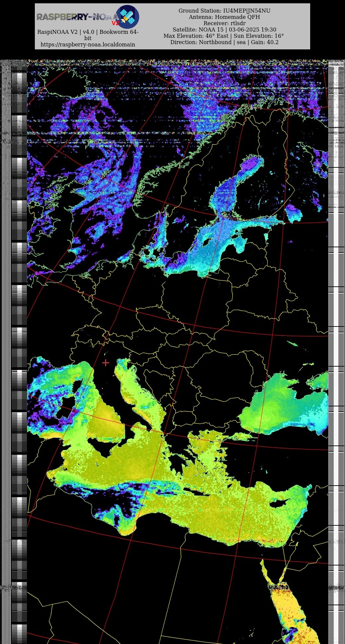Click 'Direction: Northbound | sea | Gain: 40.2' line

coord(224,42)
